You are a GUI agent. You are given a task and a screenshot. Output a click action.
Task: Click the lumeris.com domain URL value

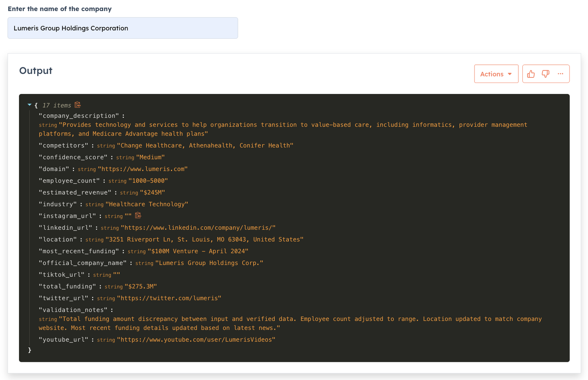coord(143,169)
